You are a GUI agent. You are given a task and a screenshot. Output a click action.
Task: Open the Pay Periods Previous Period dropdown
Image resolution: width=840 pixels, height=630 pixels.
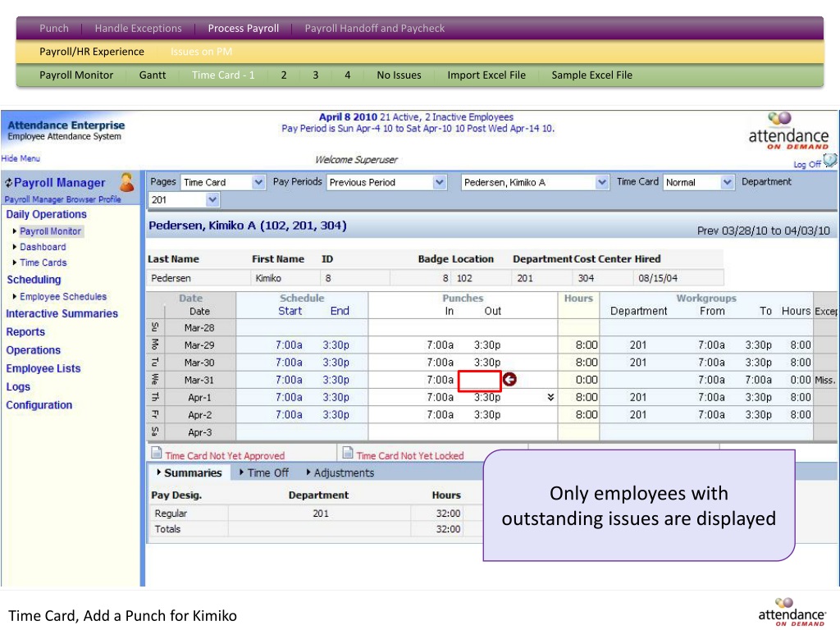click(440, 182)
